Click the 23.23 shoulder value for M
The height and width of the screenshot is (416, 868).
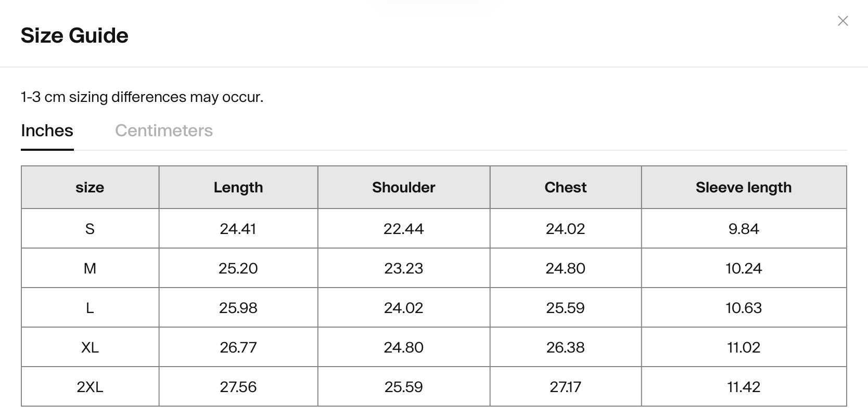[404, 268]
